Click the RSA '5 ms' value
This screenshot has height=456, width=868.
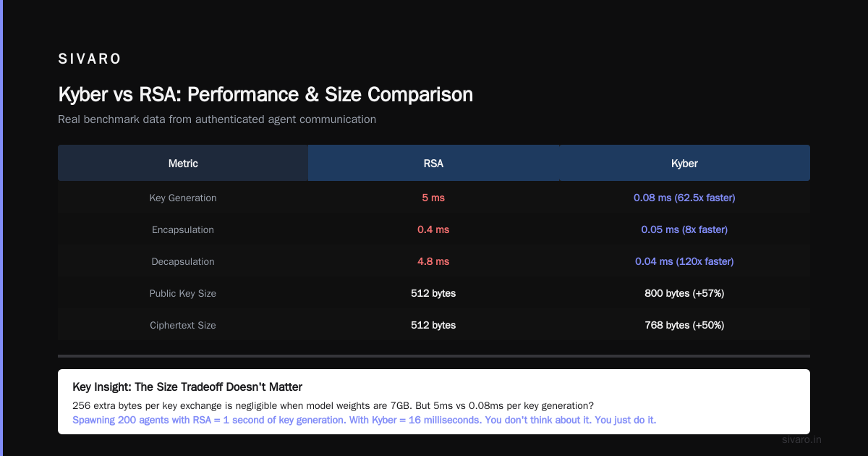(433, 198)
